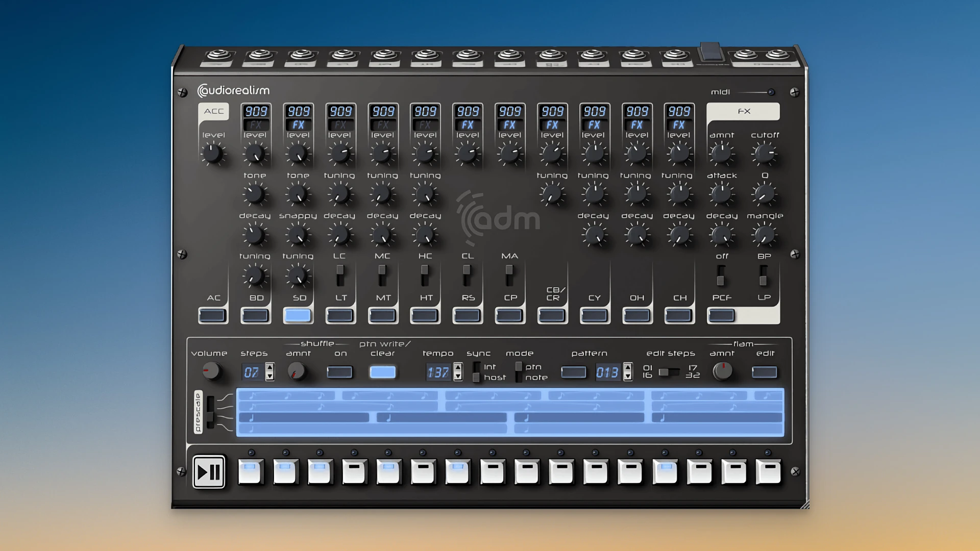Click the PCF select button
Viewport: 980px width, 551px height.
(x=721, y=316)
